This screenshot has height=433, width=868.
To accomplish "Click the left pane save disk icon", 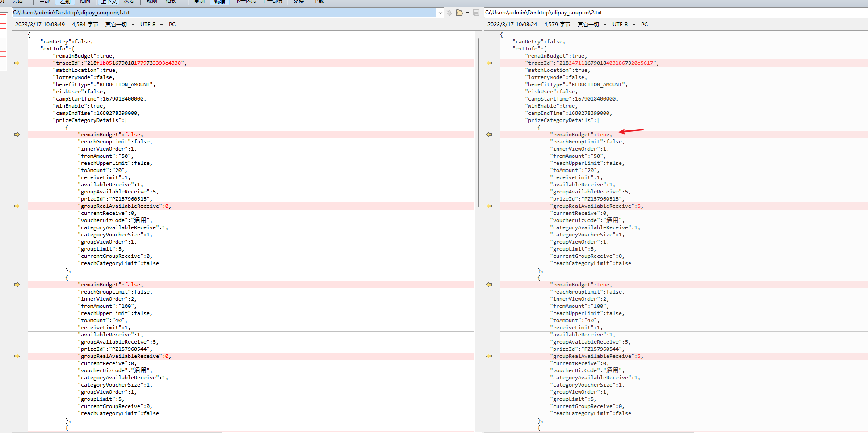I will [476, 13].
